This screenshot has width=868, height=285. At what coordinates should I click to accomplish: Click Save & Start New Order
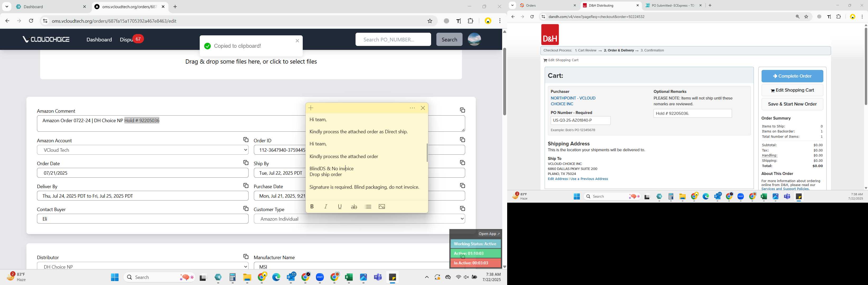(x=792, y=104)
